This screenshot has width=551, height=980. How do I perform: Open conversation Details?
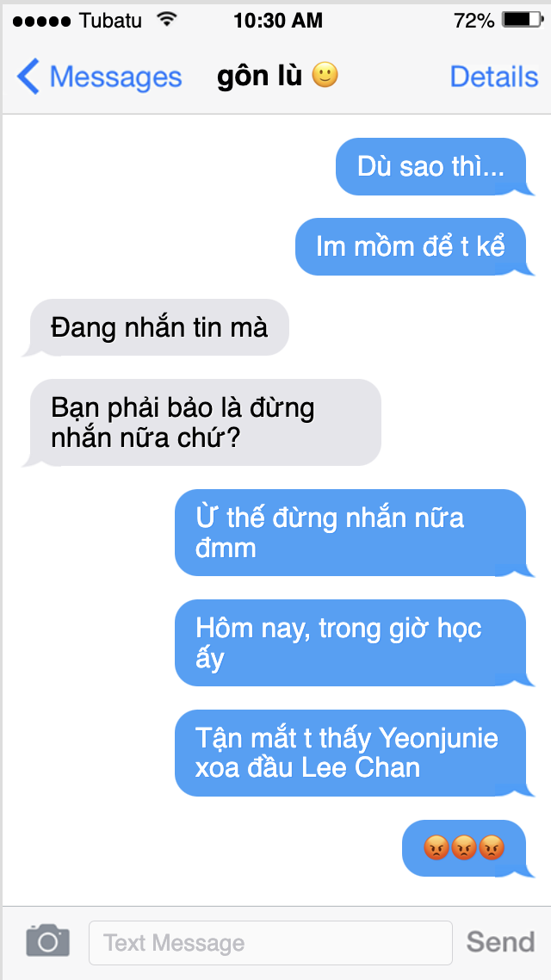493,77
